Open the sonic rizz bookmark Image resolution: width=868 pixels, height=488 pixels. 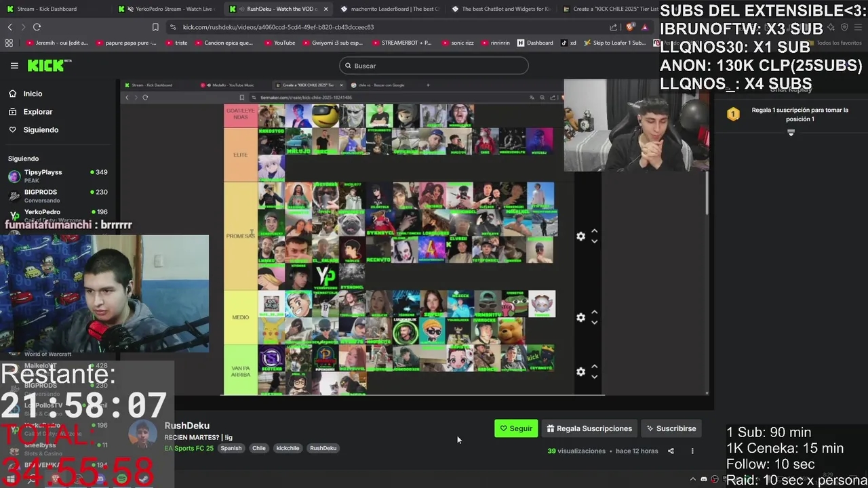(457, 43)
